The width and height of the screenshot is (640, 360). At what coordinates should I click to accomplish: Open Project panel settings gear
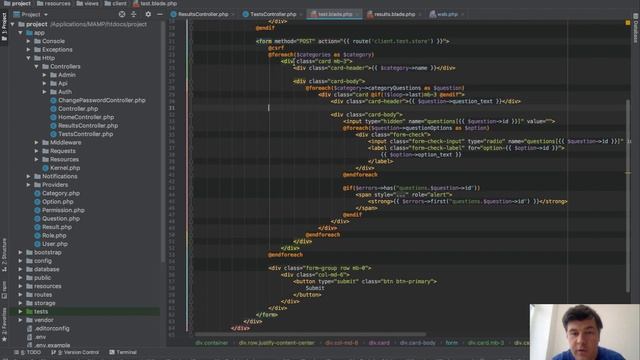[148, 14]
